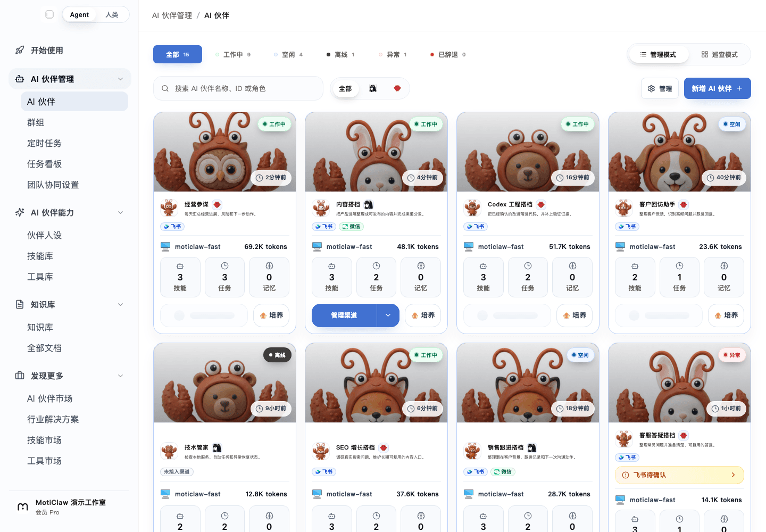Image resolution: width=766 pixels, height=532 pixels.
Task: Filter by the red lobster type icon
Action: 397,88
